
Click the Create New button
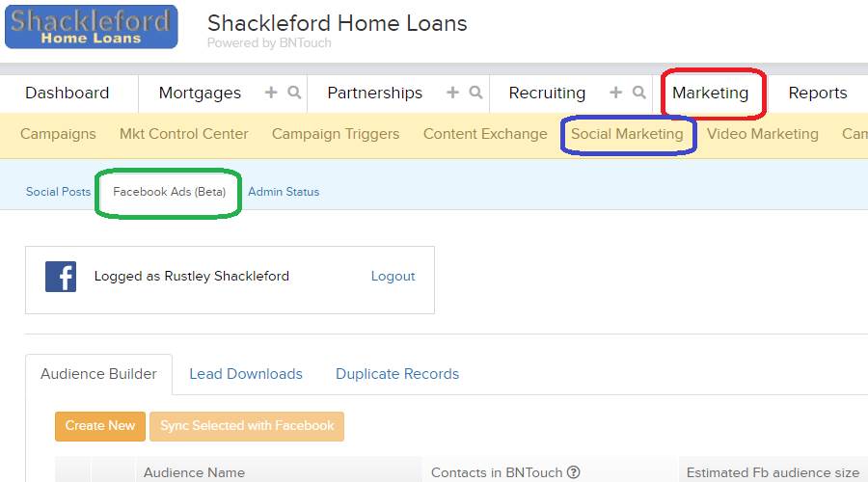pos(100,426)
